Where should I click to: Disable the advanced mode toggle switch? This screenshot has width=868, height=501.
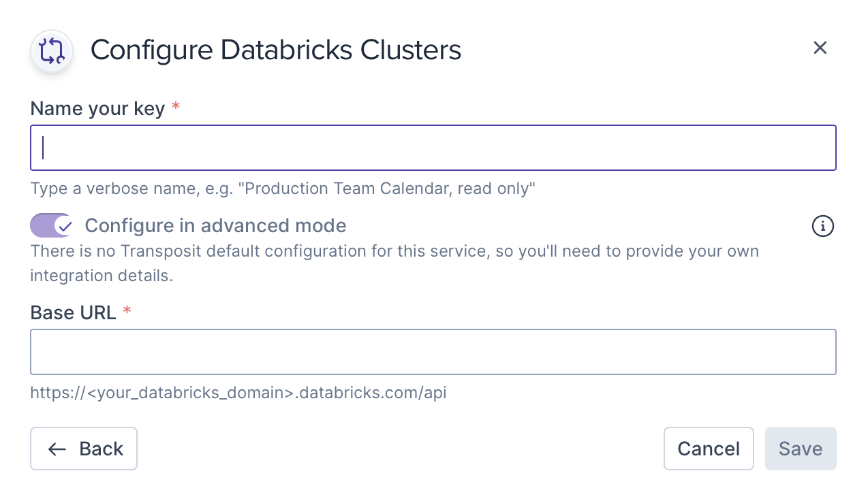click(x=52, y=225)
